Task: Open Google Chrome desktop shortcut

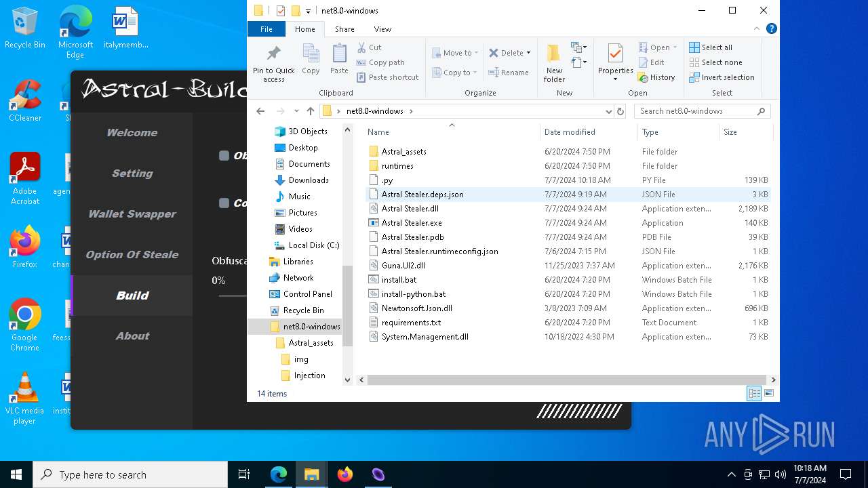Action: [25, 325]
